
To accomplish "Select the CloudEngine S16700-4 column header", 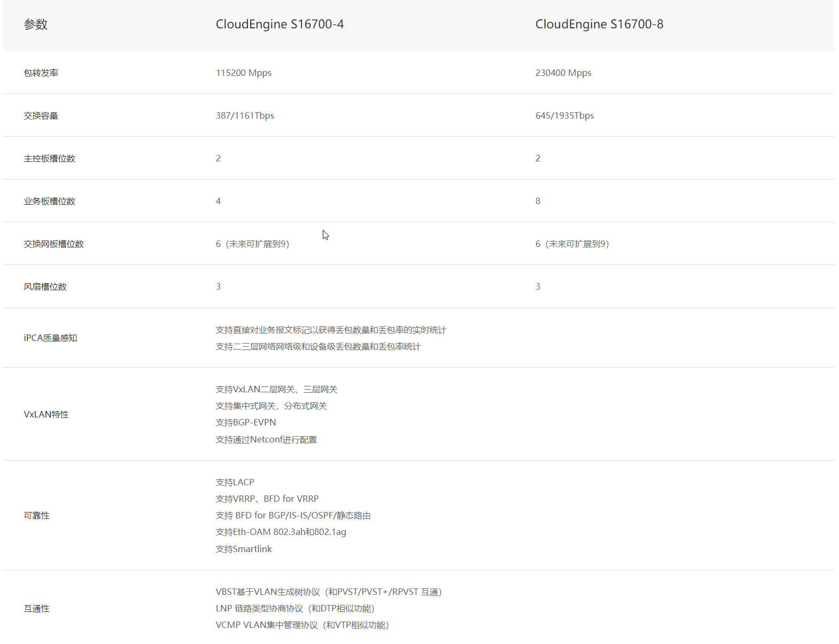I will tap(279, 24).
